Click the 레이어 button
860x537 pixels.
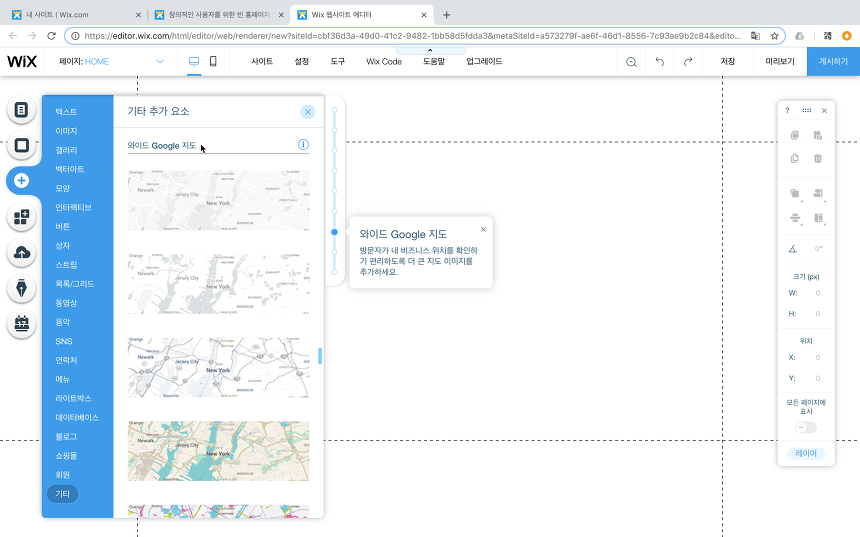806,453
